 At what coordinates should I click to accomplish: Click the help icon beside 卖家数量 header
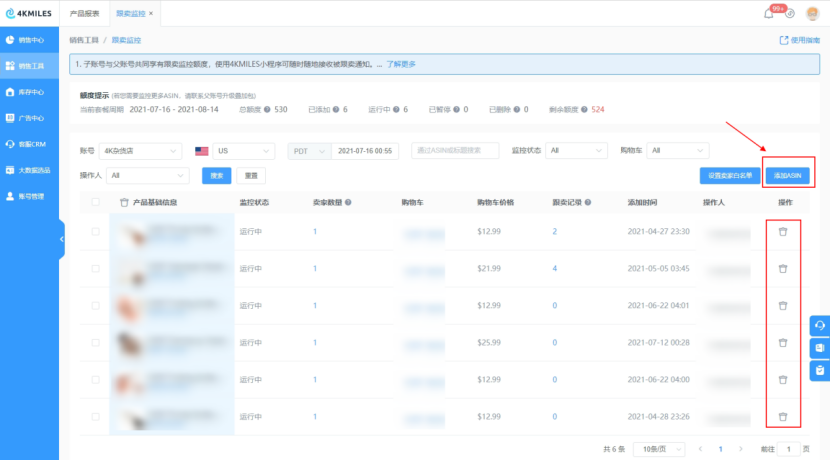(x=348, y=202)
